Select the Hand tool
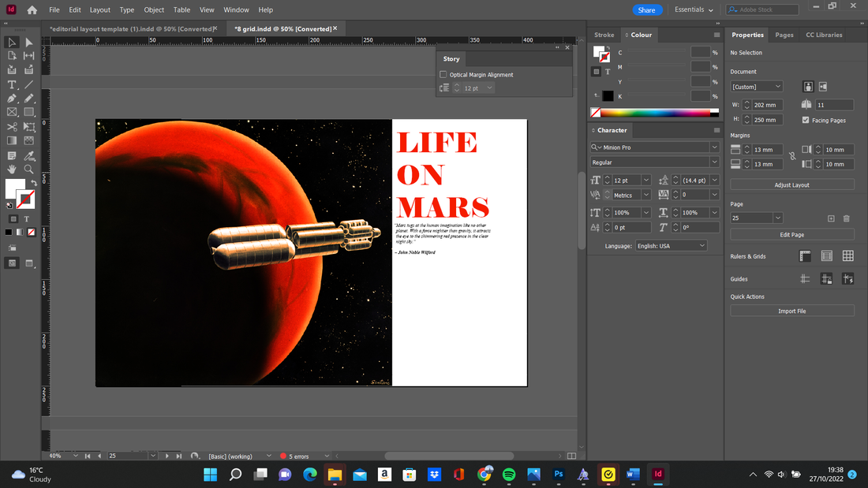 tap(12, 169)
